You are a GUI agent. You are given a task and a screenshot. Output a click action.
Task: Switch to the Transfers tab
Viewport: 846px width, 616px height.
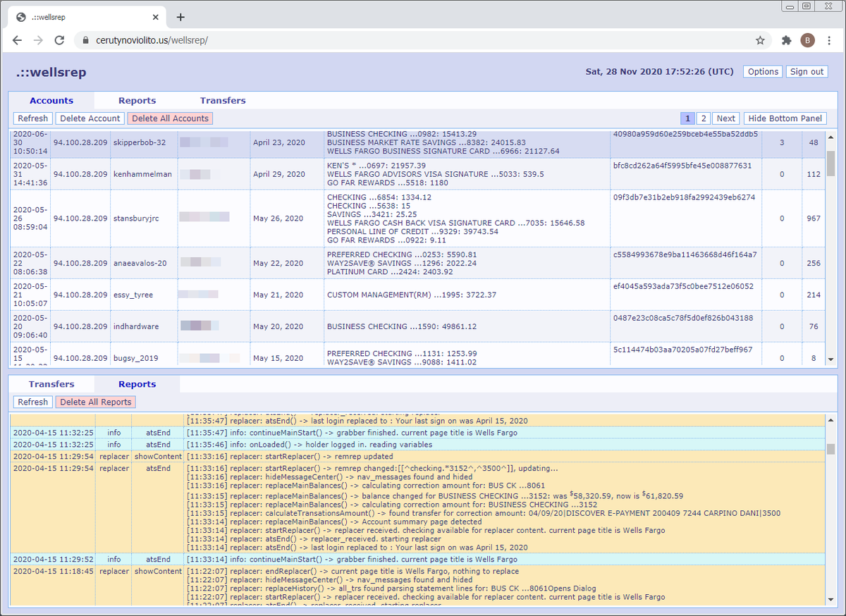(x=223, y=100)
